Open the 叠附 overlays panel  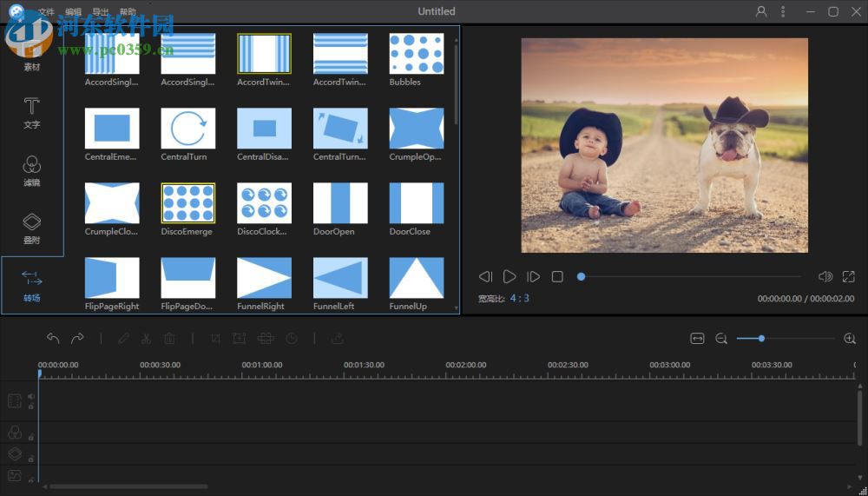31,228
